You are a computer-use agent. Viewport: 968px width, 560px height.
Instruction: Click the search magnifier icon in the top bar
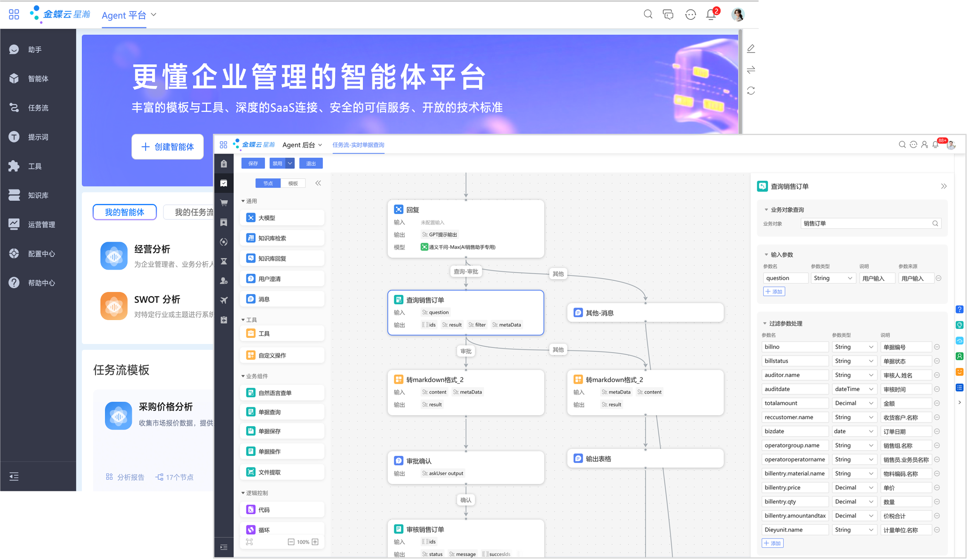pos(648,14)
